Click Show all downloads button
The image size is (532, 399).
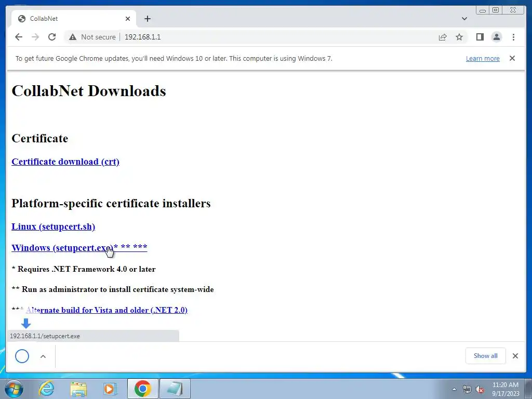[x=486, y=355]
